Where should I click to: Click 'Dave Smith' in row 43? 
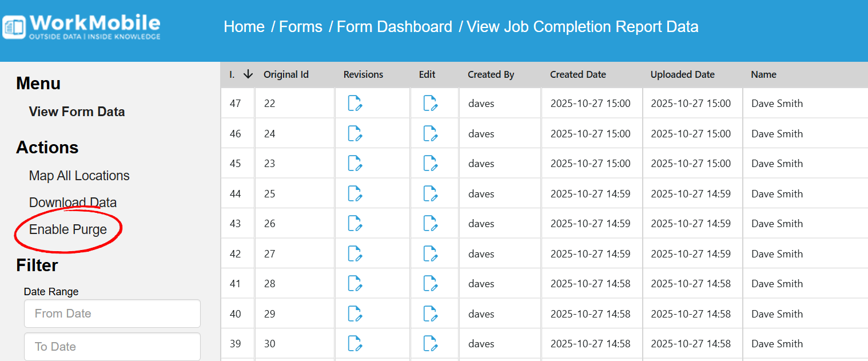(777, 224)
